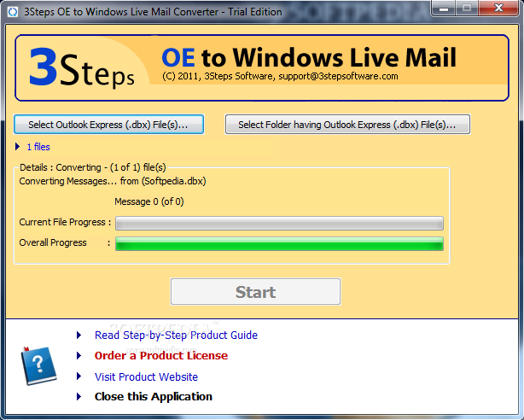Screen dimensions: 524x420
Task: Click arrow beside Close this Application
Action: (x=79, y=397)
